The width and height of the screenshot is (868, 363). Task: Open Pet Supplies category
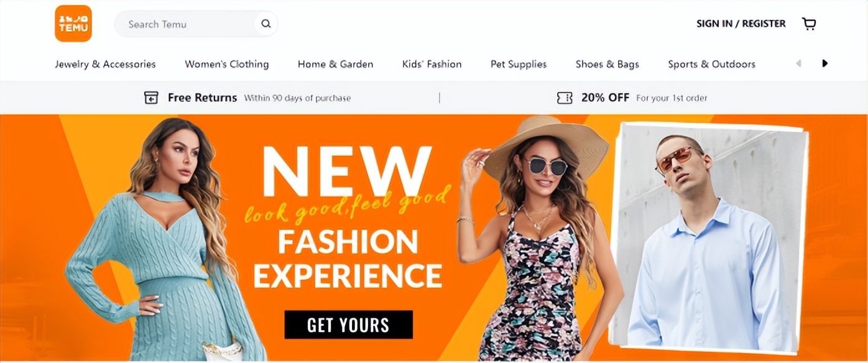519,64
